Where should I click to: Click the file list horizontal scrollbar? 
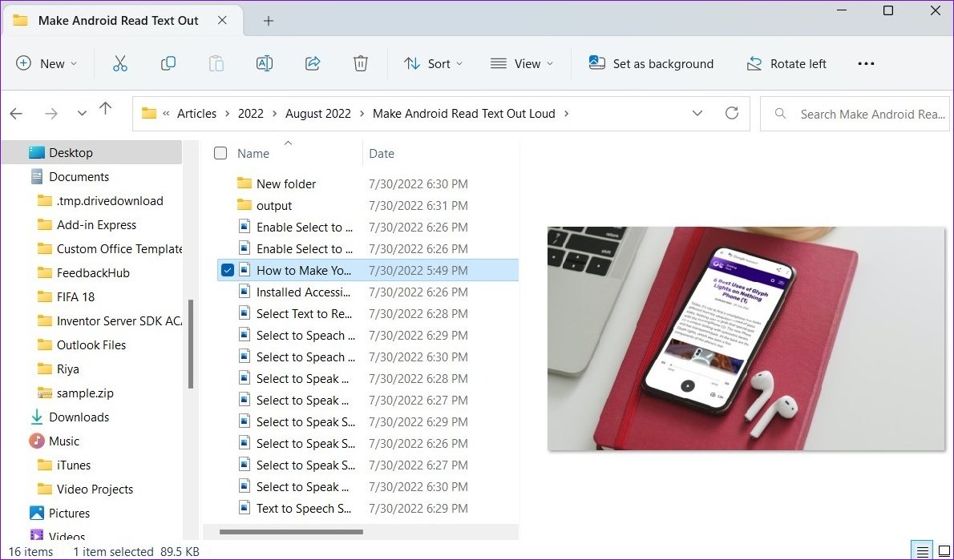(291, 532)
